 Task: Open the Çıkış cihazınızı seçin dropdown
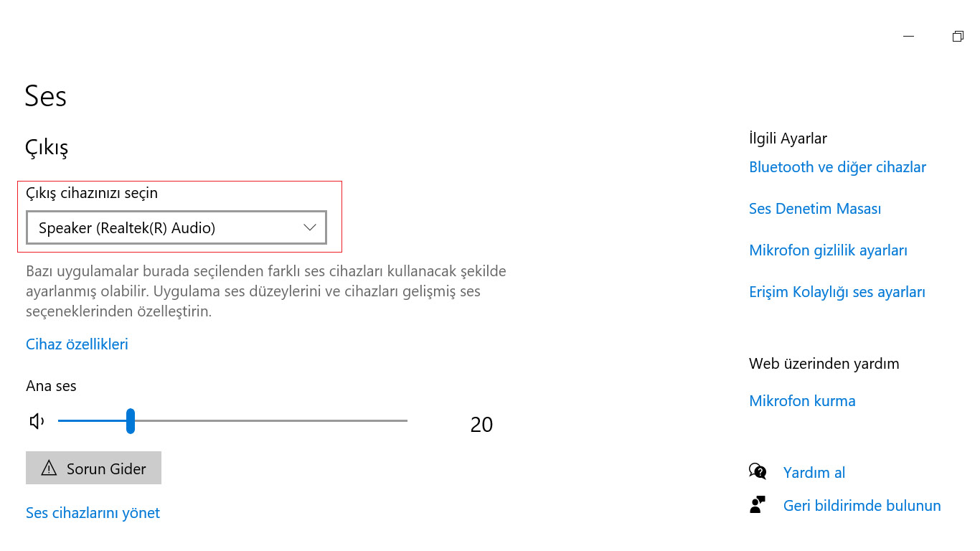tap(176, 227)
